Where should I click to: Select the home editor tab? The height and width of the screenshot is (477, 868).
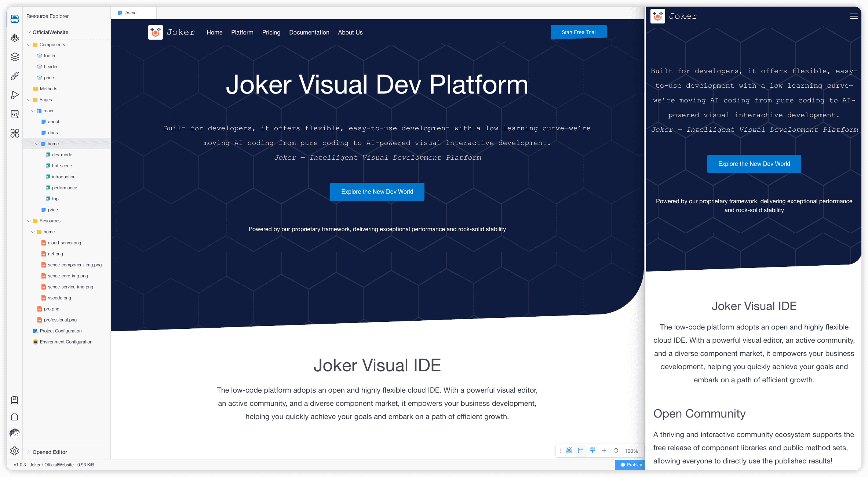click(131, 13)
